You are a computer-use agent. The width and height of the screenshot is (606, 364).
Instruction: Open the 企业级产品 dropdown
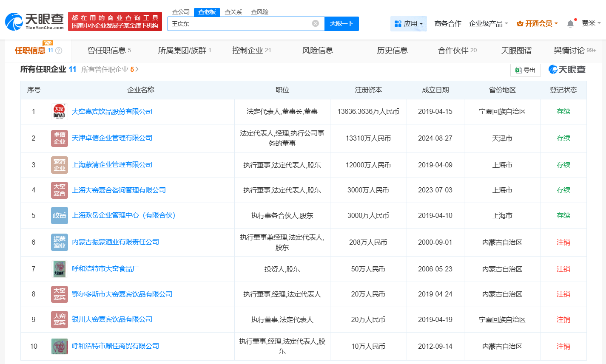[x=488, y=24]
